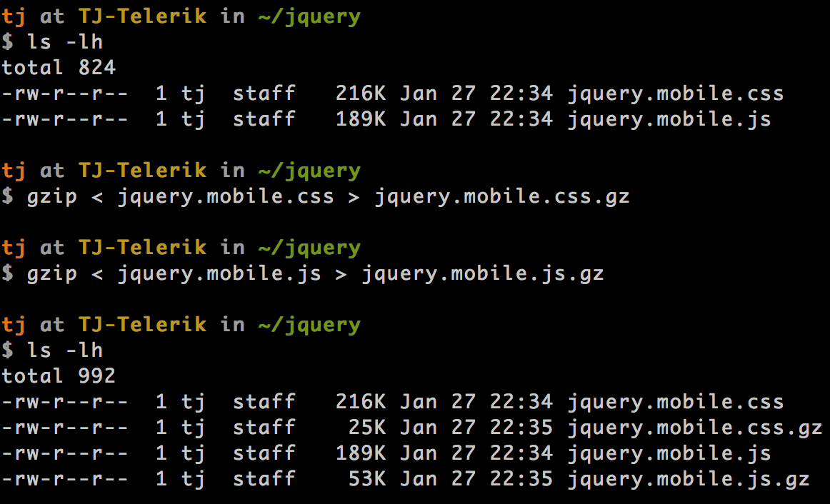Click 'jquery.mobile.css' in the first listing

point(676,94)
